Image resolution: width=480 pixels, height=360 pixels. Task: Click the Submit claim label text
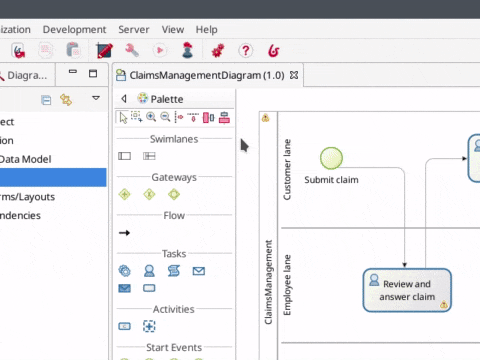(x=331, y=180)
